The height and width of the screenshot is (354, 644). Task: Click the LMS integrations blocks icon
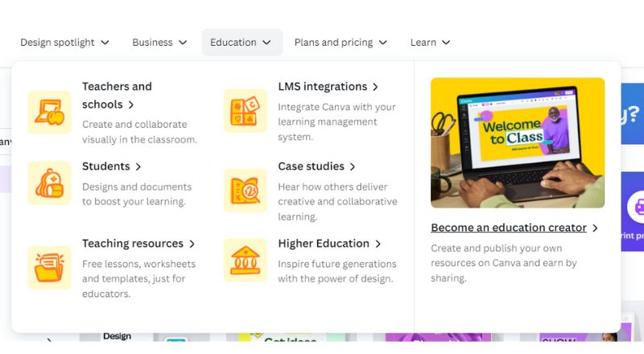[x=246, y=111]
